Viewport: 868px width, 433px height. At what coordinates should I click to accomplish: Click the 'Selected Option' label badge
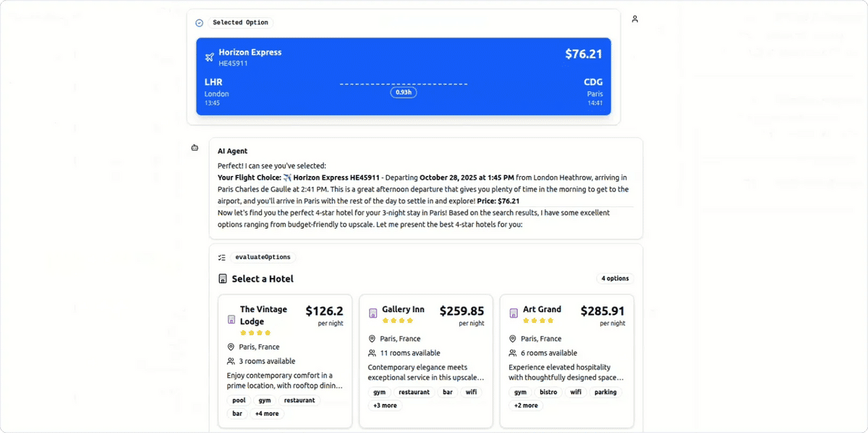click(241, 23)
